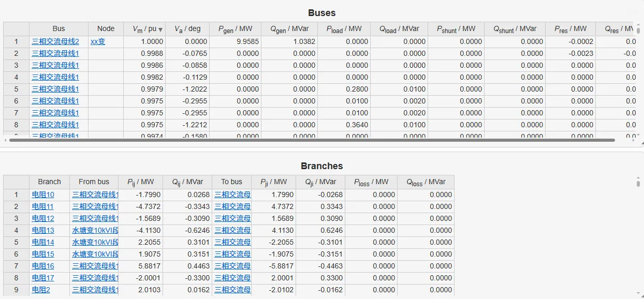Image resolution: width=644 pixels, height=299 pixels.
Task: Sort Branches by Pij / MW column header
Action: tap(141, 182)
